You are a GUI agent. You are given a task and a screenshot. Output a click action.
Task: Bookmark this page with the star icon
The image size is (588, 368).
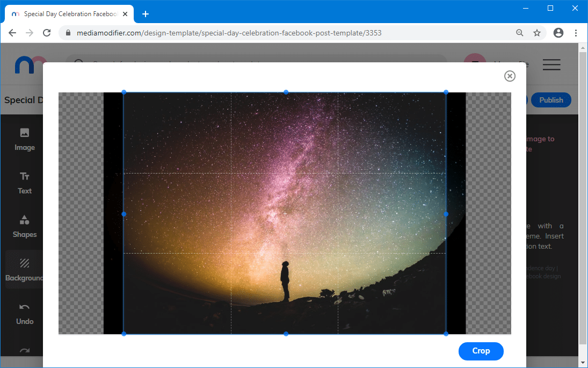coord(537,33)
